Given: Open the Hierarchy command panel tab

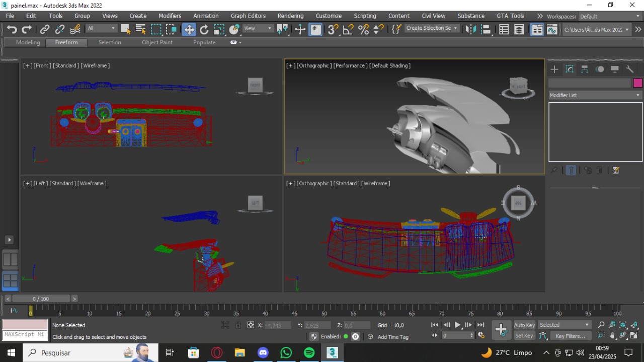Looking at the screenshot, I should pyautogui.click(x=585, y=69).
